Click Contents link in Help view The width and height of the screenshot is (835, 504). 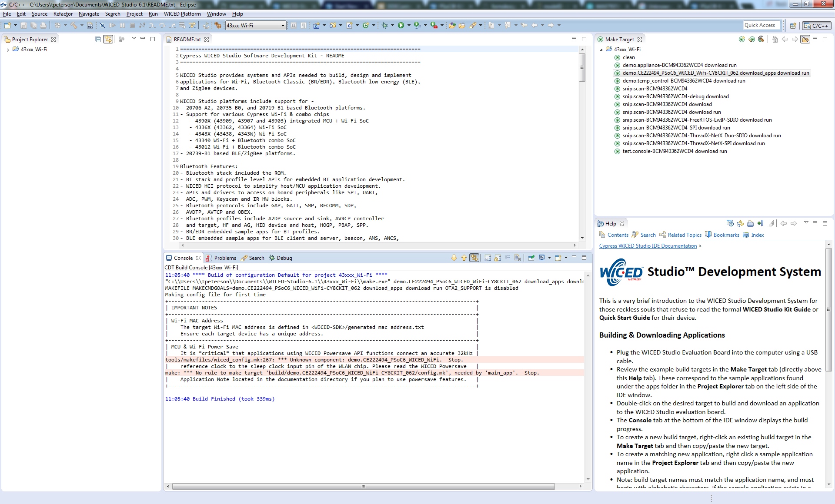coord(614,235)
